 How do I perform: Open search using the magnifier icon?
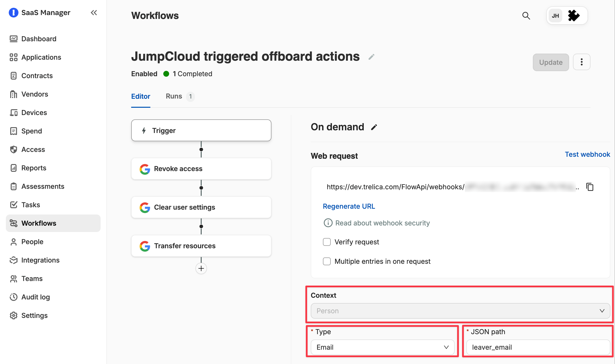(526, 16)
